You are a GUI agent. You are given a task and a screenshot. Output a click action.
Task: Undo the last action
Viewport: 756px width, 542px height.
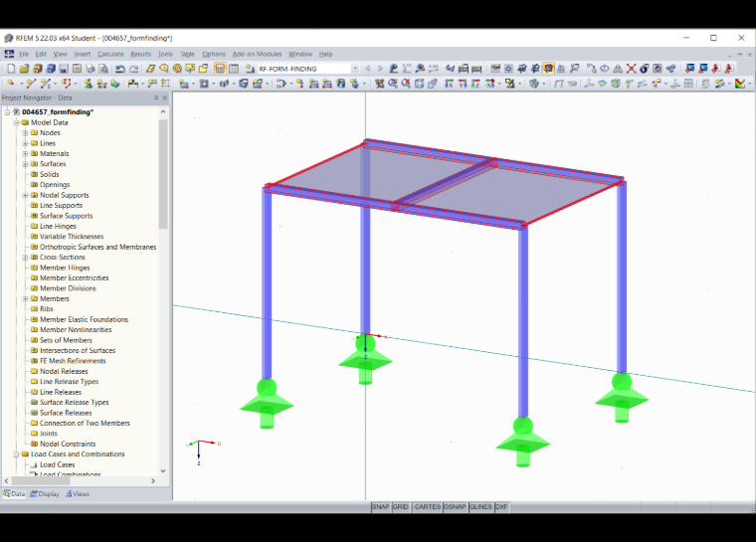(x=120, y=69)
